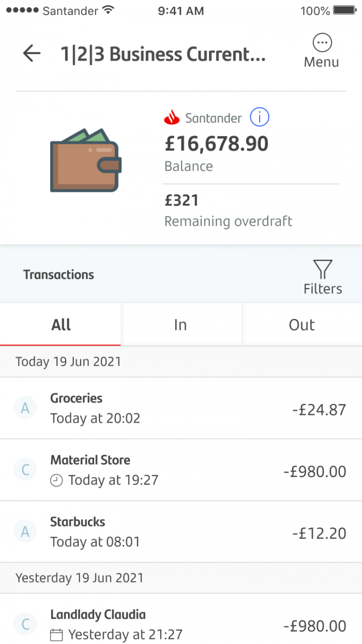Click the back arrow in the header

click(x=31, y=53)
